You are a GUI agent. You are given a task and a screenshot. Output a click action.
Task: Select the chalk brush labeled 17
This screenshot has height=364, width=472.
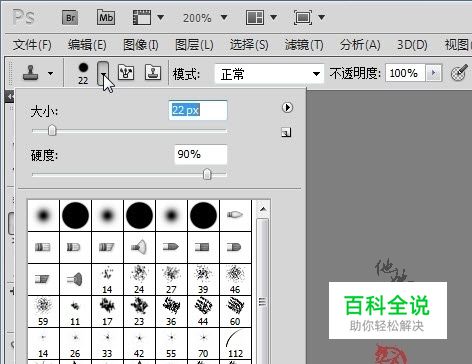[x=107, y=311]
